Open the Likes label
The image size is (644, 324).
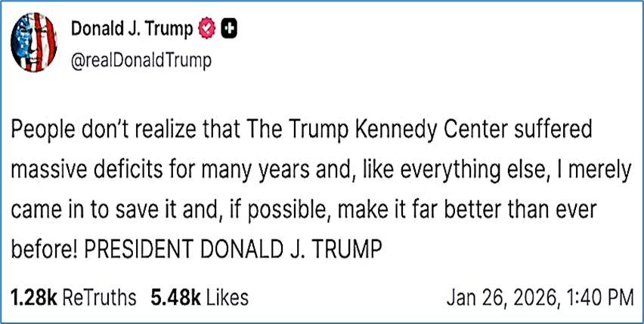pyautogui.click(x=226, y=298)
